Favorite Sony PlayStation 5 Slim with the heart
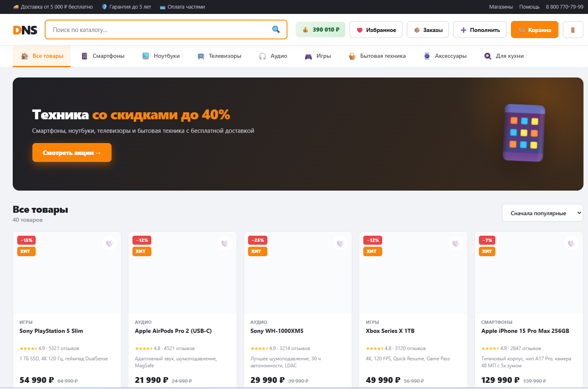This screenshot has height=389, width=588. coord(109,243)
